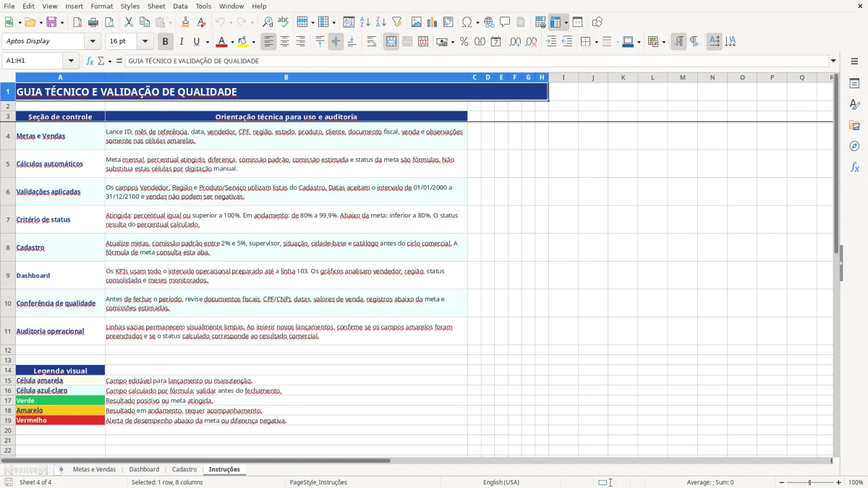Insert a comment

[x=505, y=22]
